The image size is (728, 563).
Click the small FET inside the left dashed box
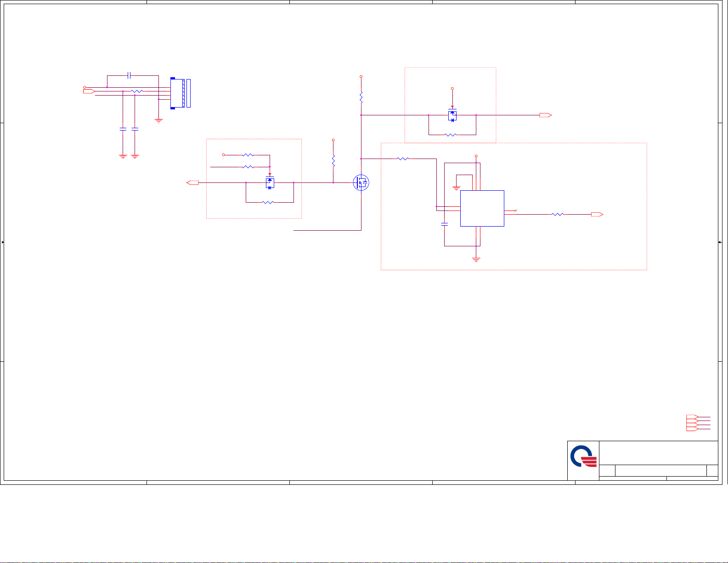tap(270, 183)
